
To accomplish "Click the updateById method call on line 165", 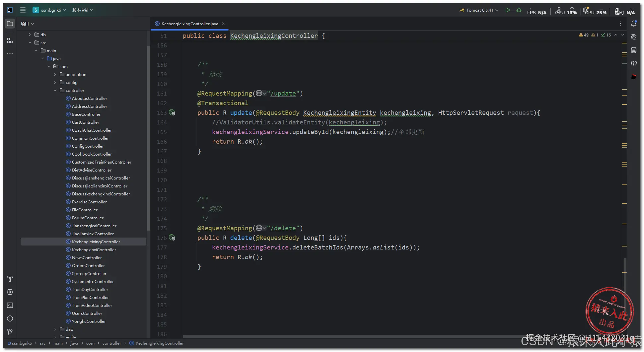I will (310, 132).
